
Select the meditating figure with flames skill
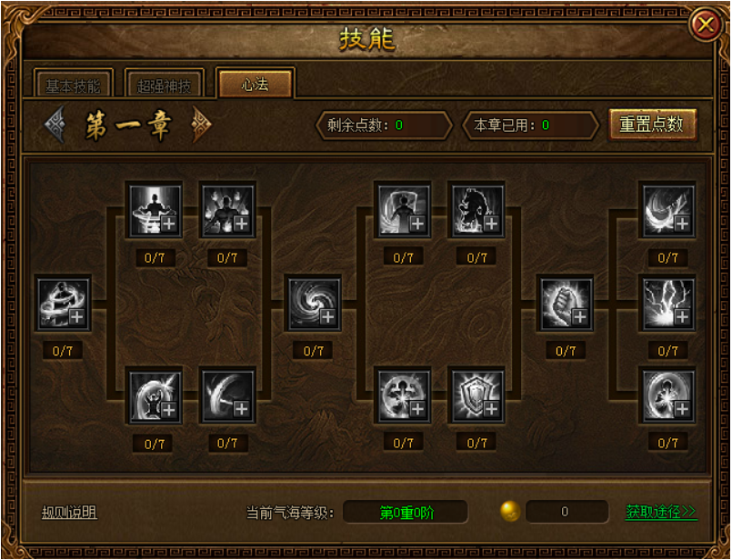tap(227, 211)
